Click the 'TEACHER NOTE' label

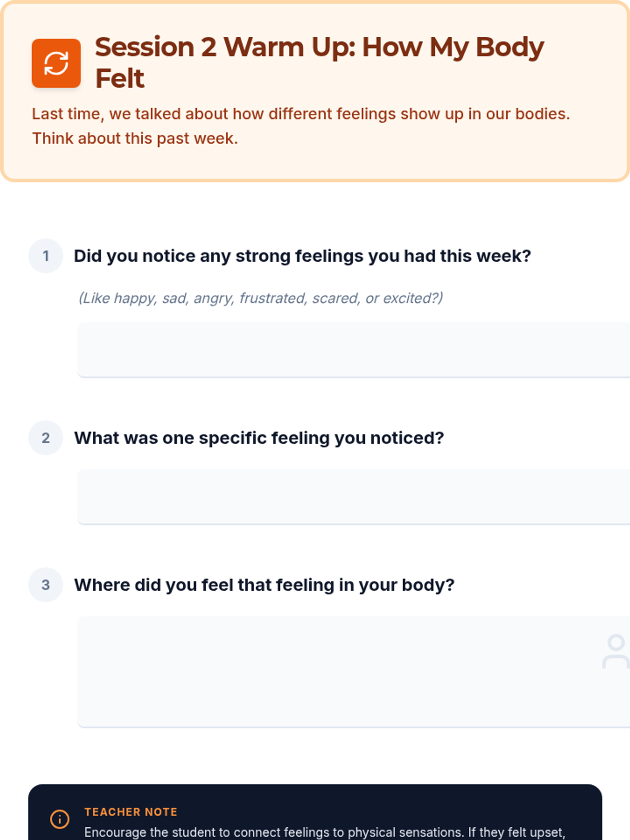131,812
